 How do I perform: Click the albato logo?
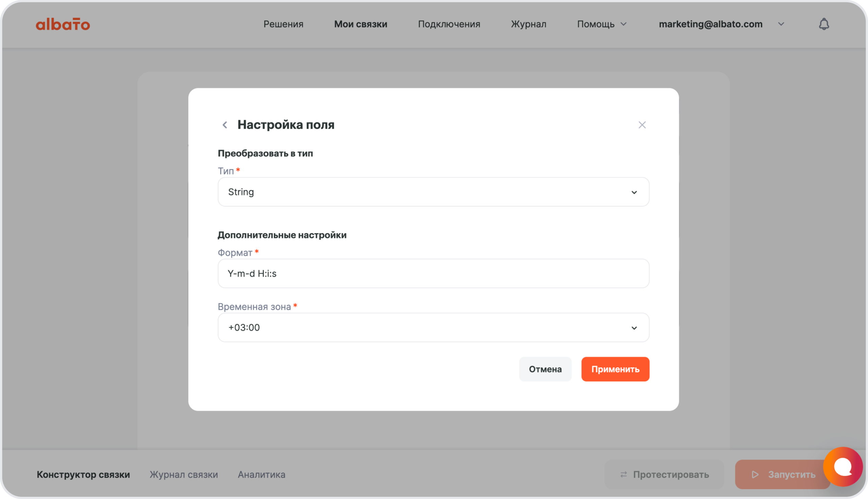(x=63, y=24)
